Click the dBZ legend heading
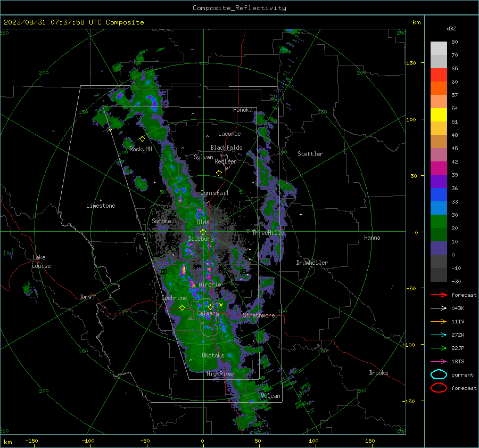This screenshot has width=479, height=448. click(451, 28)
